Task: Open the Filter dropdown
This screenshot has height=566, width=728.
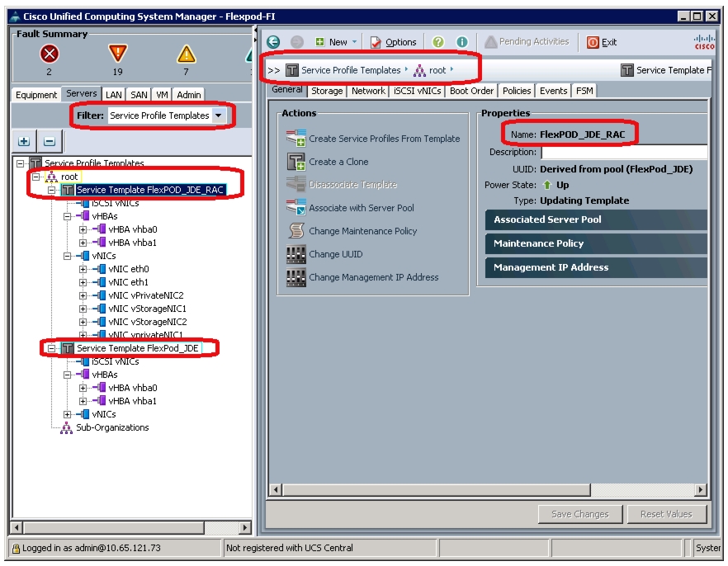Action: click(218, 116)
